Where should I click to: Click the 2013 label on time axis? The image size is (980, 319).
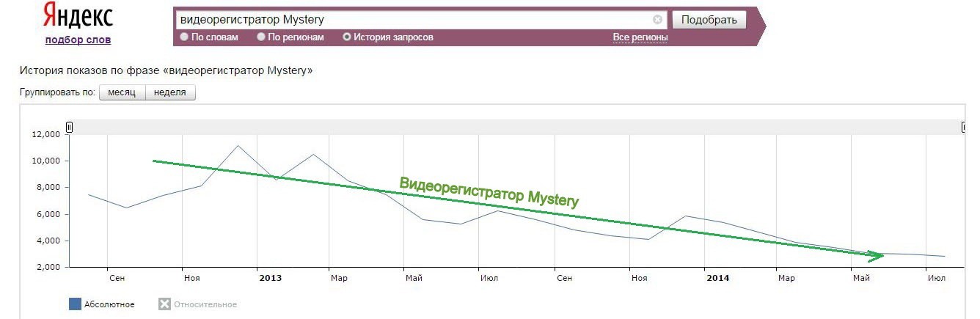(271, 279)
